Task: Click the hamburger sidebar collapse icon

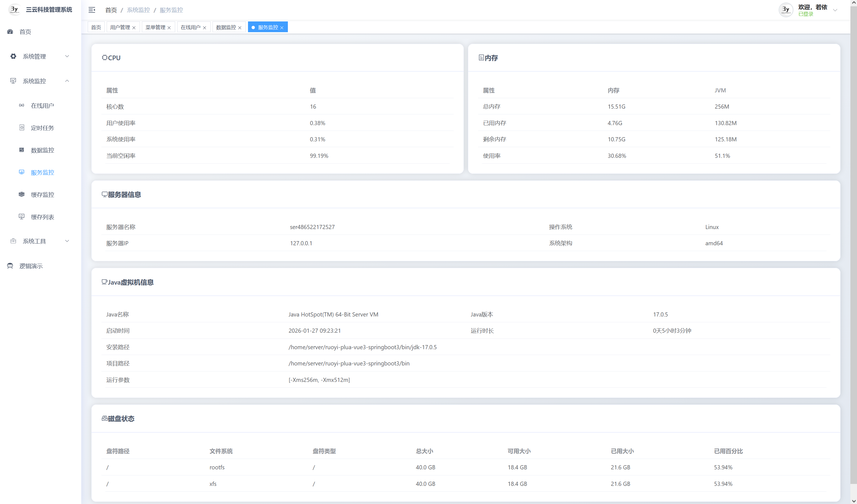Action: coord(92,10)
